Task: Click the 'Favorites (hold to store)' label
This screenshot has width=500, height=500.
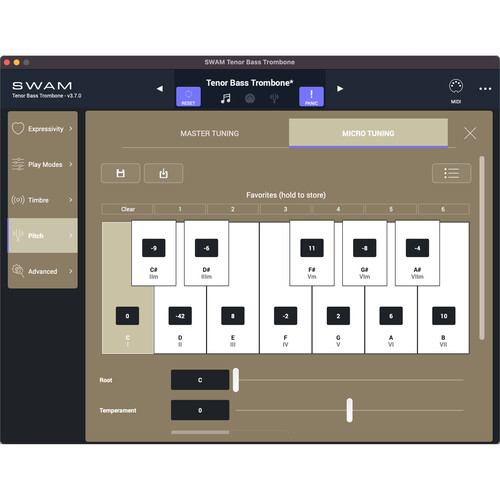Action: click(286, 195)
